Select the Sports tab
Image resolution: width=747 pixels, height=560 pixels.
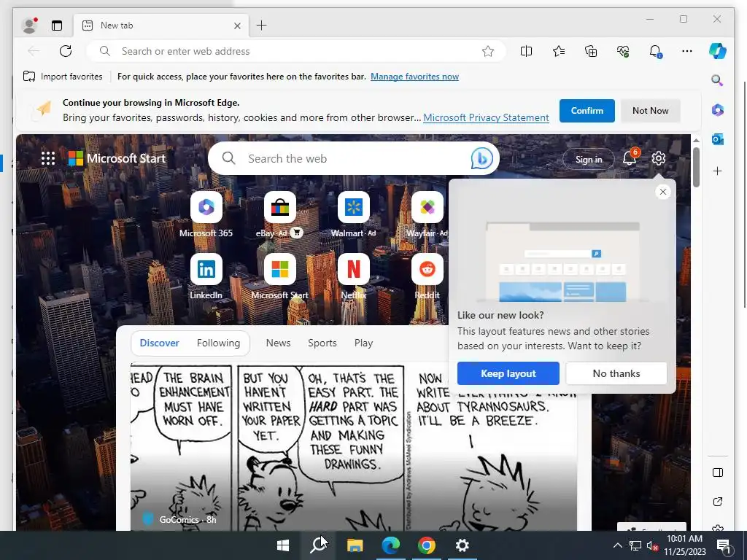tap(322, 343)
